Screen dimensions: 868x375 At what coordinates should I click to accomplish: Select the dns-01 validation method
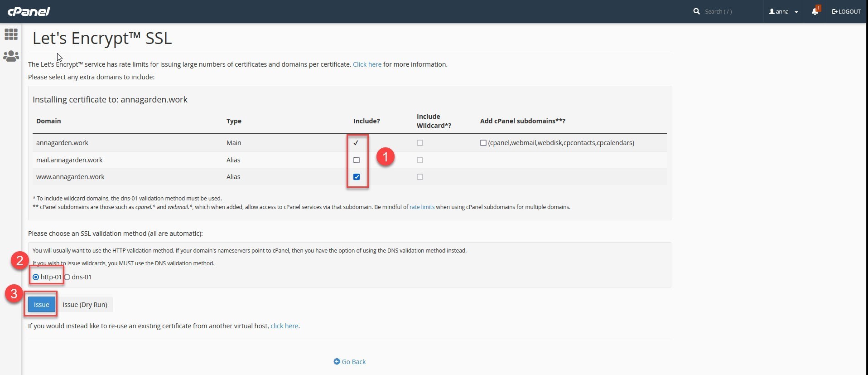(x=67, y=277)
